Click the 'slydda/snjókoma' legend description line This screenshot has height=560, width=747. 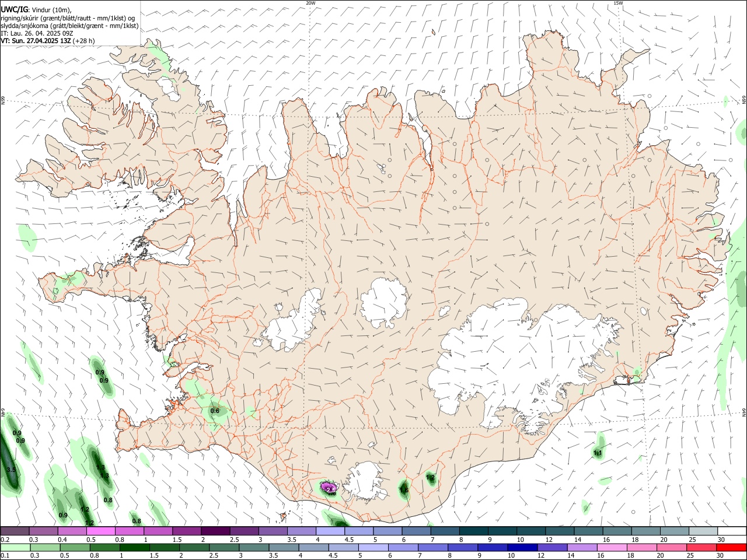[x=69, y=26]
